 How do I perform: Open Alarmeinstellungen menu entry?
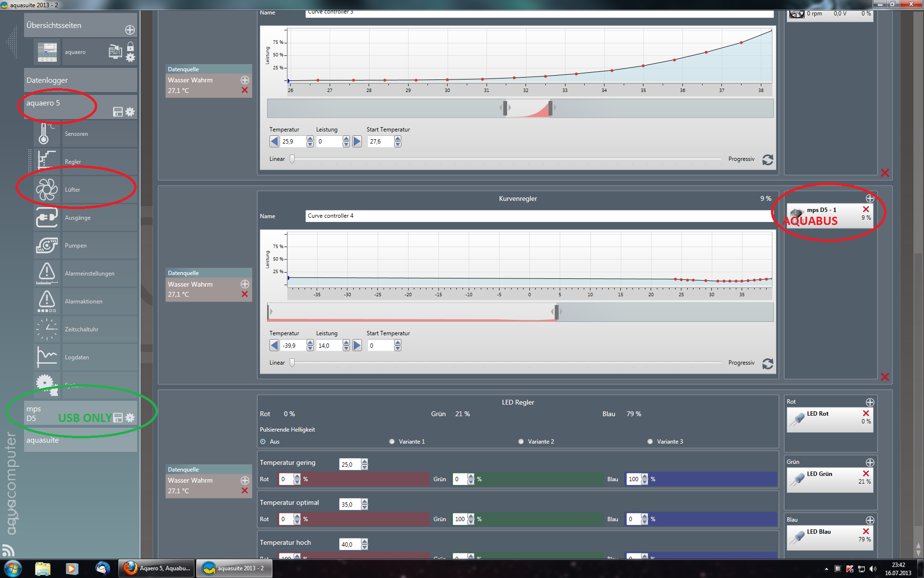90,274
